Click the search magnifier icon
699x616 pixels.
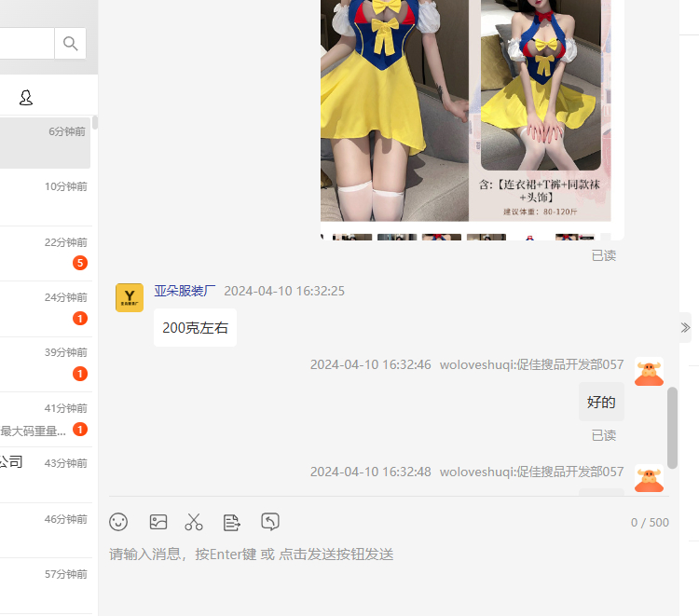(x=71, y=43)
